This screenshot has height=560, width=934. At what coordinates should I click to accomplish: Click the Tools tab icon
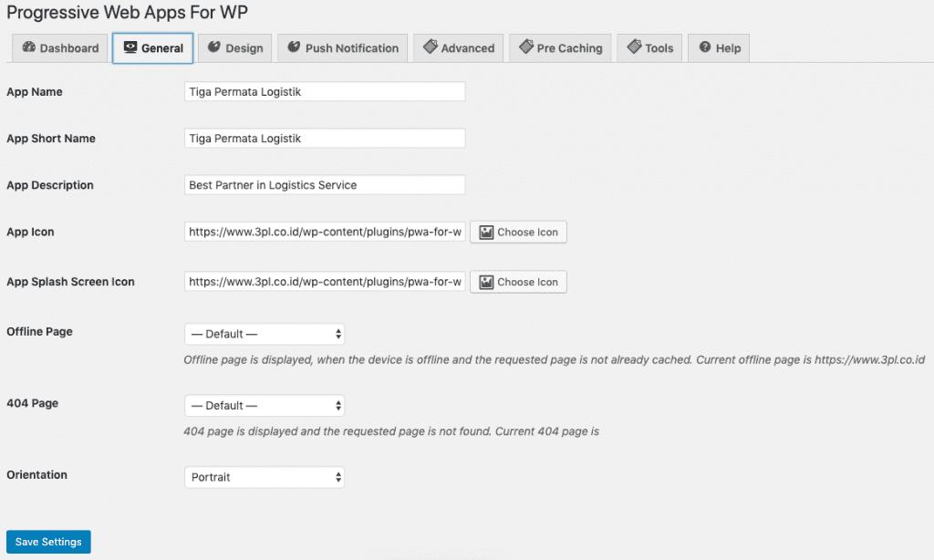click(x=634, y=47)
